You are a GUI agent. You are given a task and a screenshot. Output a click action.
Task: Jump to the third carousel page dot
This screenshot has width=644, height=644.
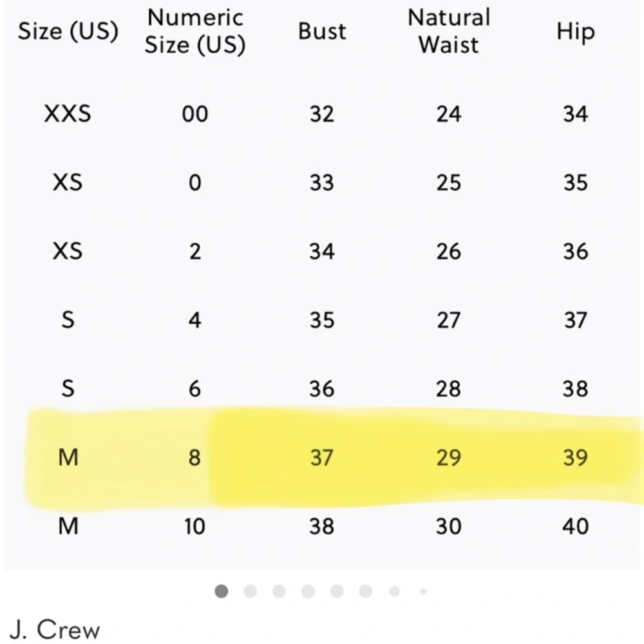point(279,591)
